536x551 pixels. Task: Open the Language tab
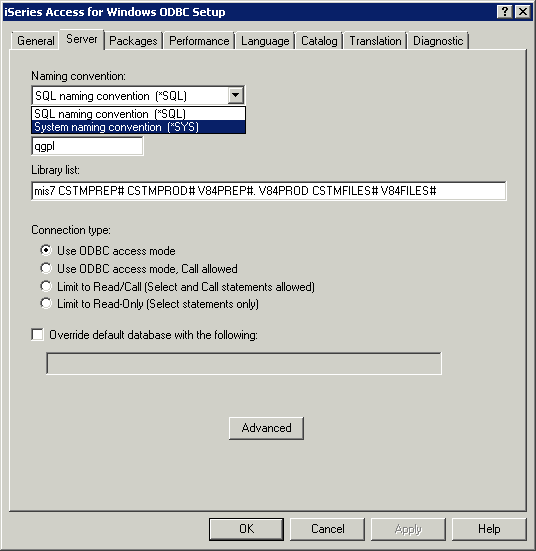tap(265, 41)
